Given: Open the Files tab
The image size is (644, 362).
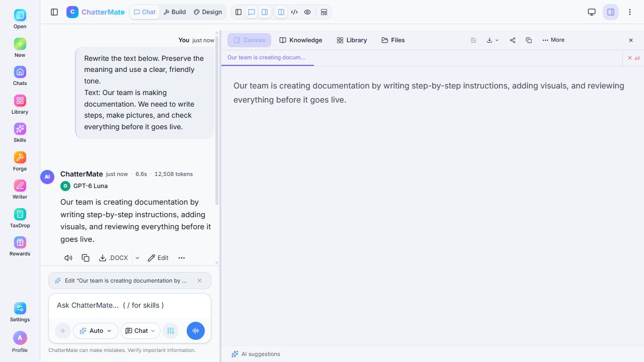Looking at the screenshot, I should click(393, 40).
